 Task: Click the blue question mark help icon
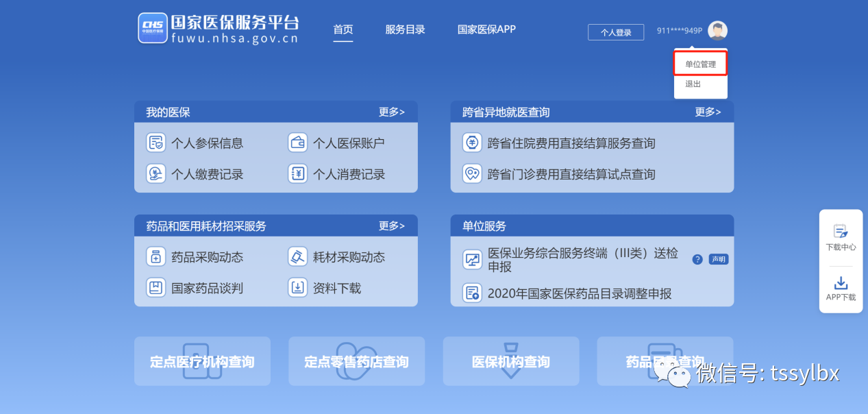click(x=697, y=259)
